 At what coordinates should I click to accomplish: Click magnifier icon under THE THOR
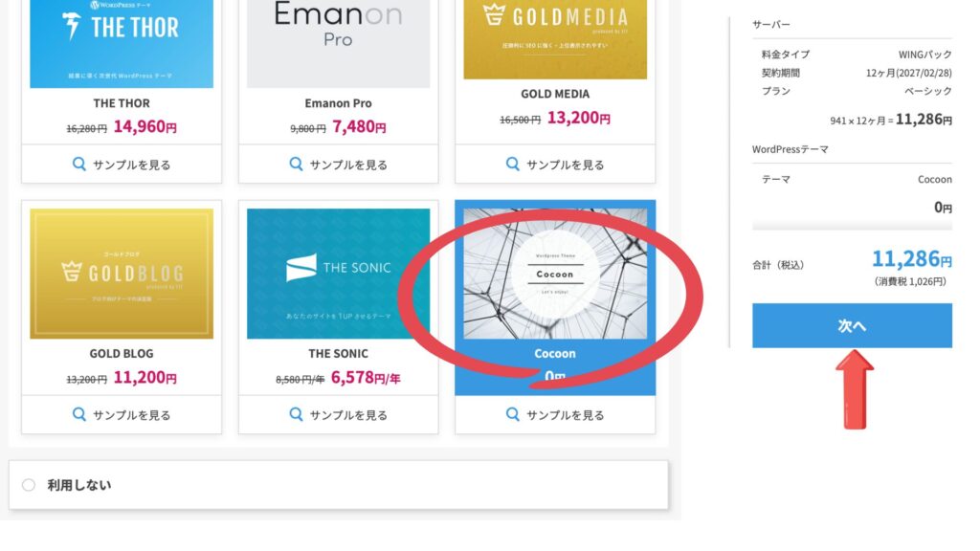(79, 165)
